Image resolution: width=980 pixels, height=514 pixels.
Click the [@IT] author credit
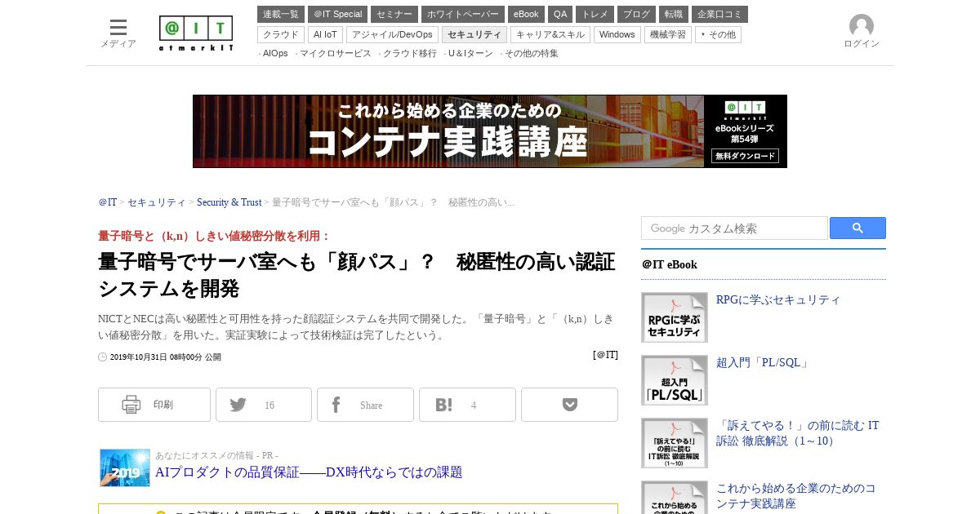[605, 355]
